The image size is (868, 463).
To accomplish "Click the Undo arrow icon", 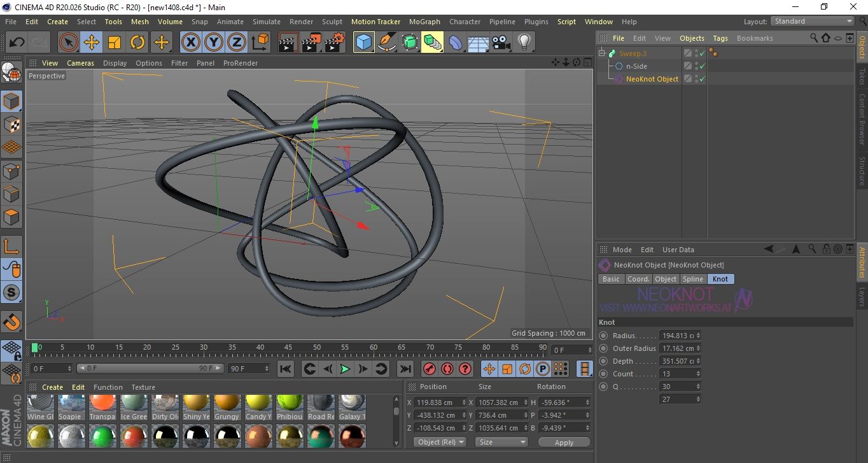I will tap(17, 43).
